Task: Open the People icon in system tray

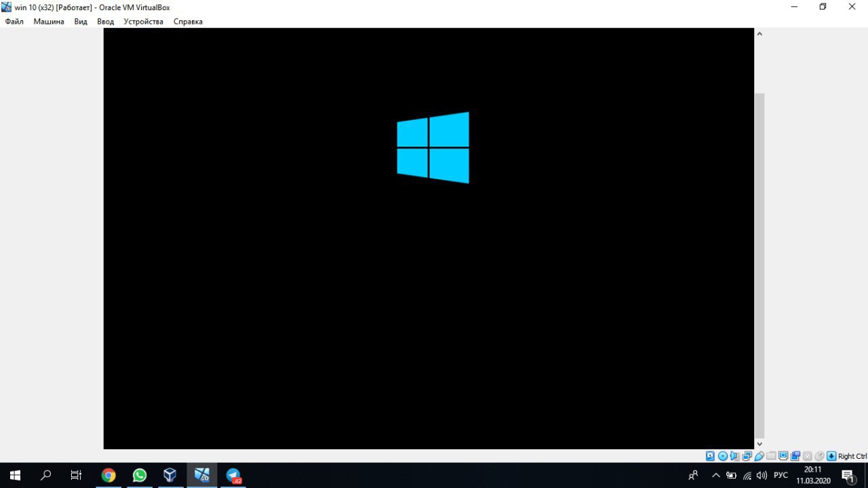Action: [x=693, y=475]
